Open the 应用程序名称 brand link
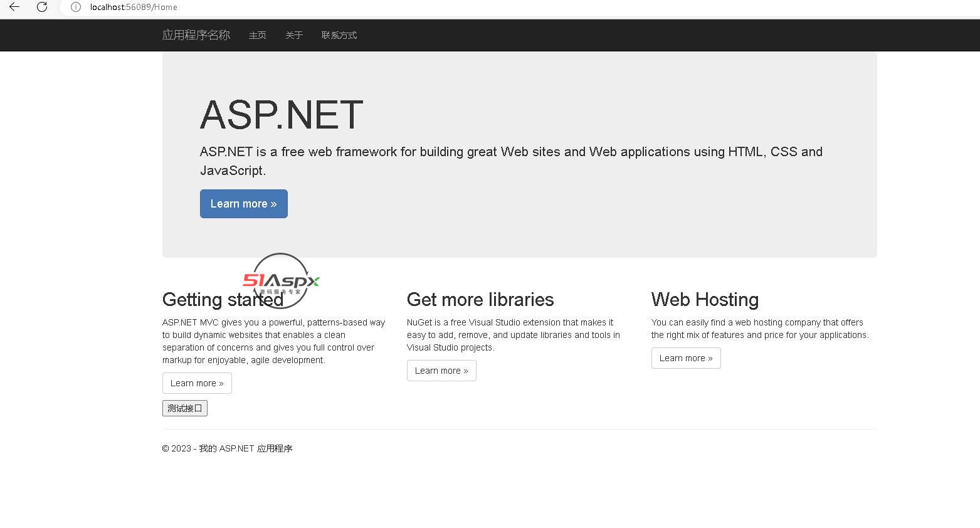The image size is (980, 528). 196,35
